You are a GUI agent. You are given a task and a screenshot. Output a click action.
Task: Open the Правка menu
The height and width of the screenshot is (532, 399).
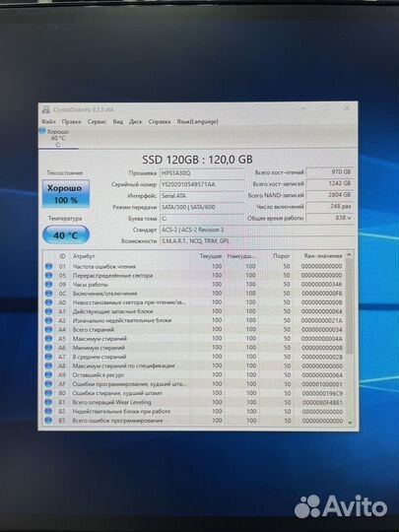pyautogui.click(x=71, y=121)
